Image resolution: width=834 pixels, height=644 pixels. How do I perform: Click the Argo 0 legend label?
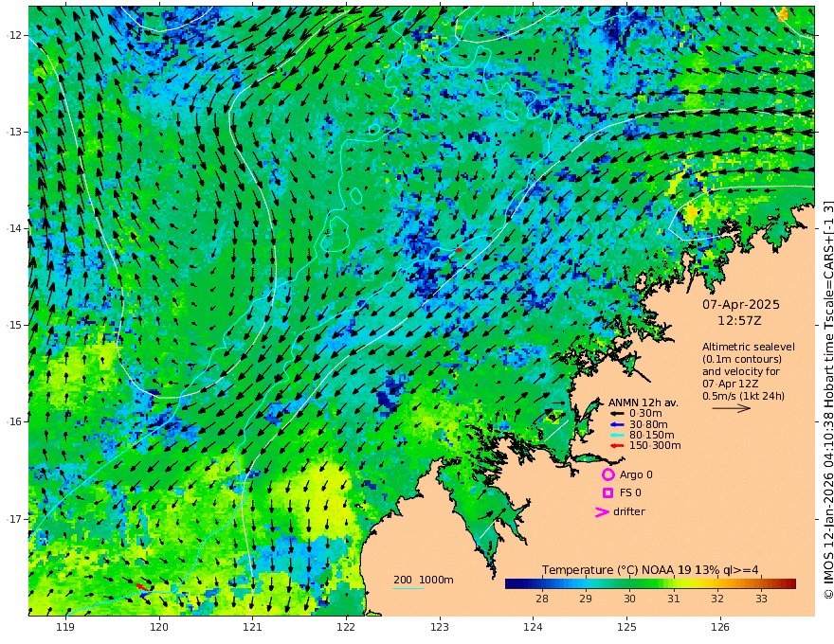pos(636,474)
